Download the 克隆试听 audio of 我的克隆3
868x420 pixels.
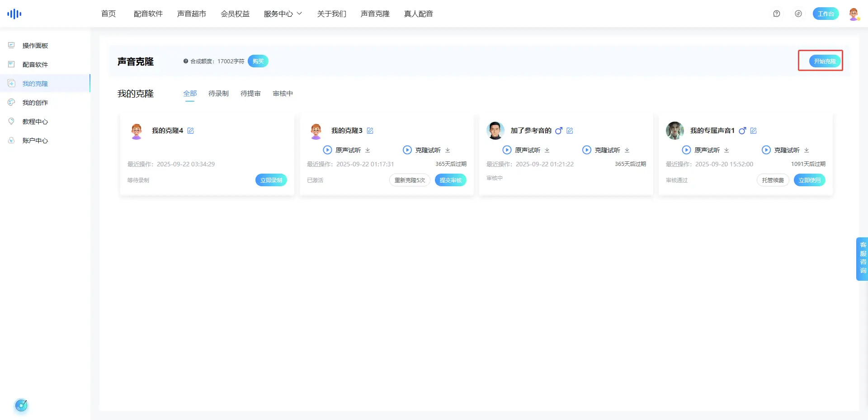(x=448, y=150)
